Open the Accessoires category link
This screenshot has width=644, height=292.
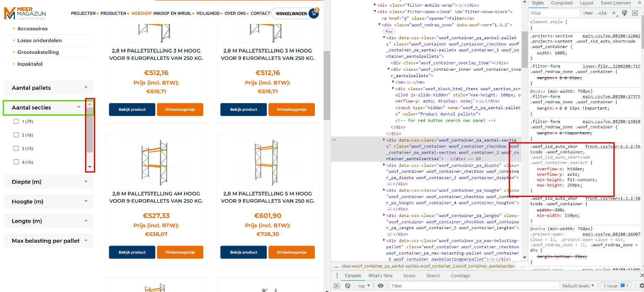click(x=32, y=29)
